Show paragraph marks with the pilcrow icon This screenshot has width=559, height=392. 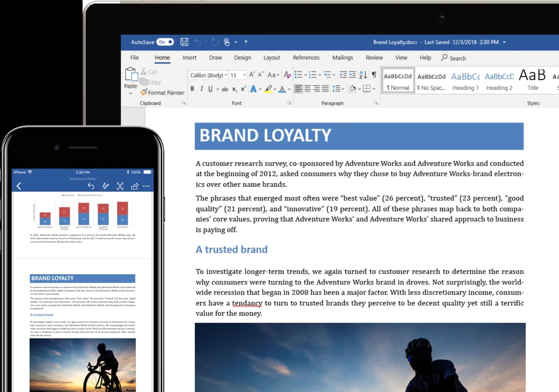click(x=374, y=75)
